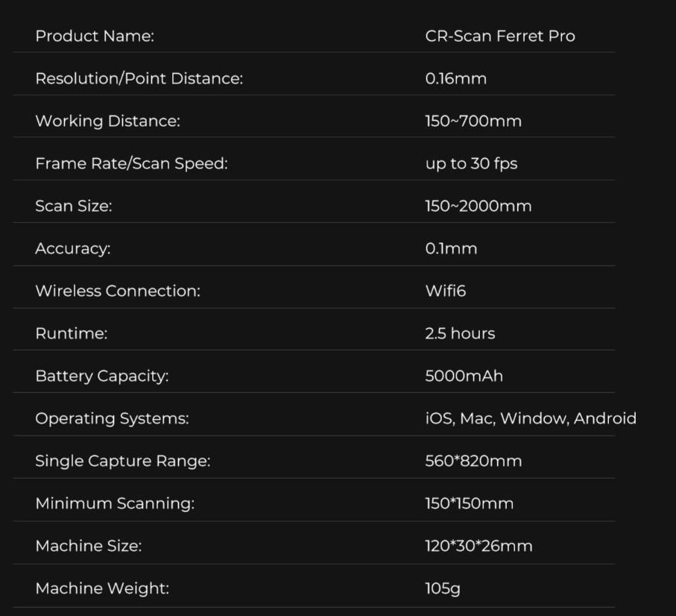
Task: Click the Product Name label
Action: [x=95, y=36]
